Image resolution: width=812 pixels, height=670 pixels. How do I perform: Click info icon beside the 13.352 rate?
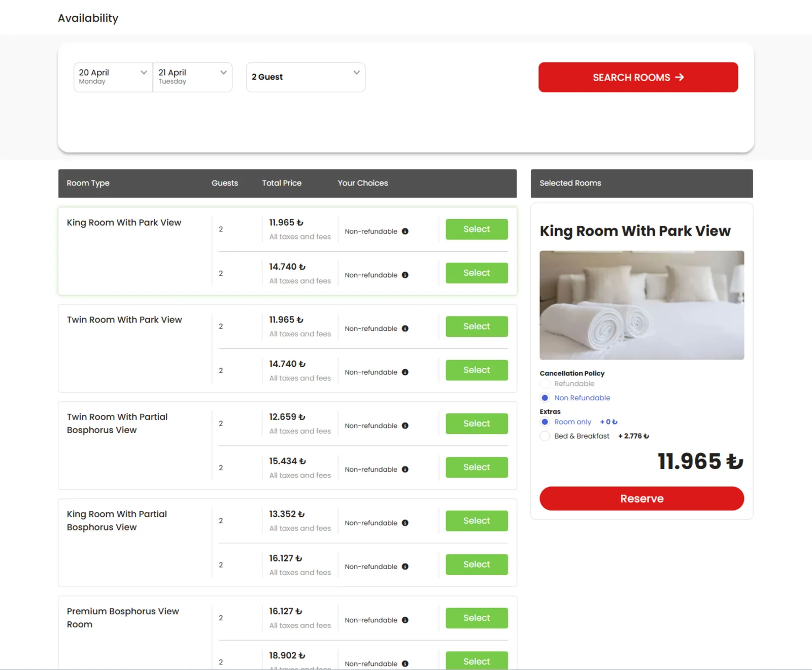click(405, 523)
